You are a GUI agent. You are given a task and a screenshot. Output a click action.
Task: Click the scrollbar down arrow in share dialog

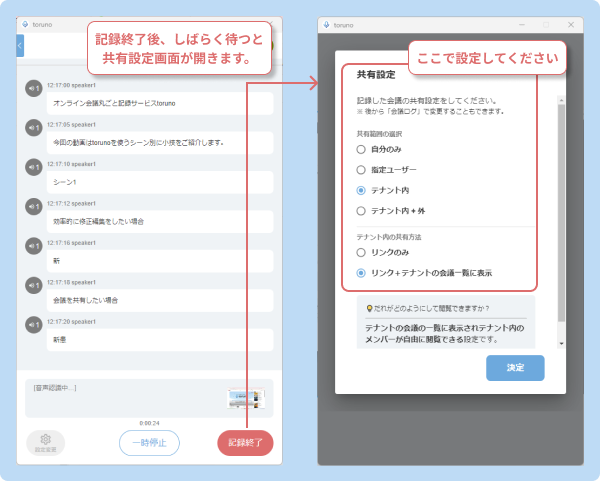pyautogui.click(x=561, y=344)
